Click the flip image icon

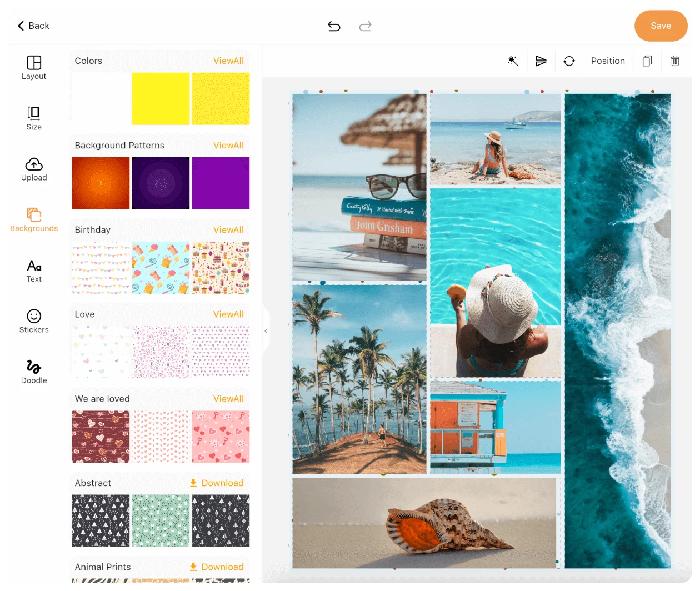(541, 61)
